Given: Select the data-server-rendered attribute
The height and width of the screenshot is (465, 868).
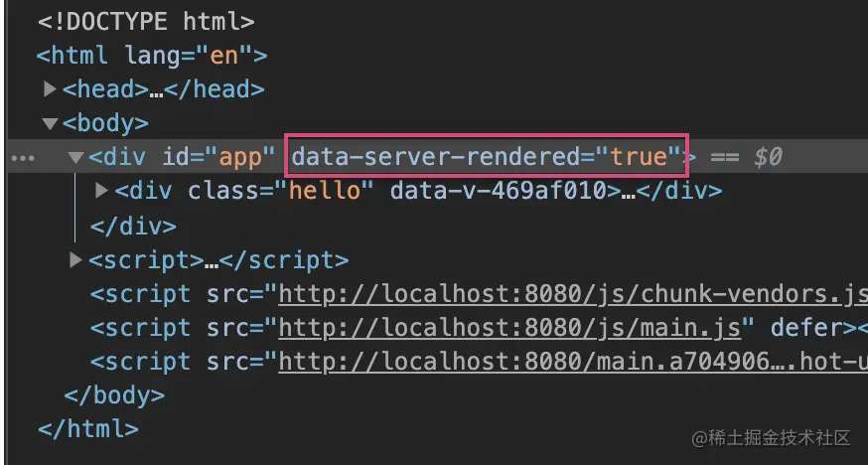Looking at the screenshot, I should [x=486, y=157].
